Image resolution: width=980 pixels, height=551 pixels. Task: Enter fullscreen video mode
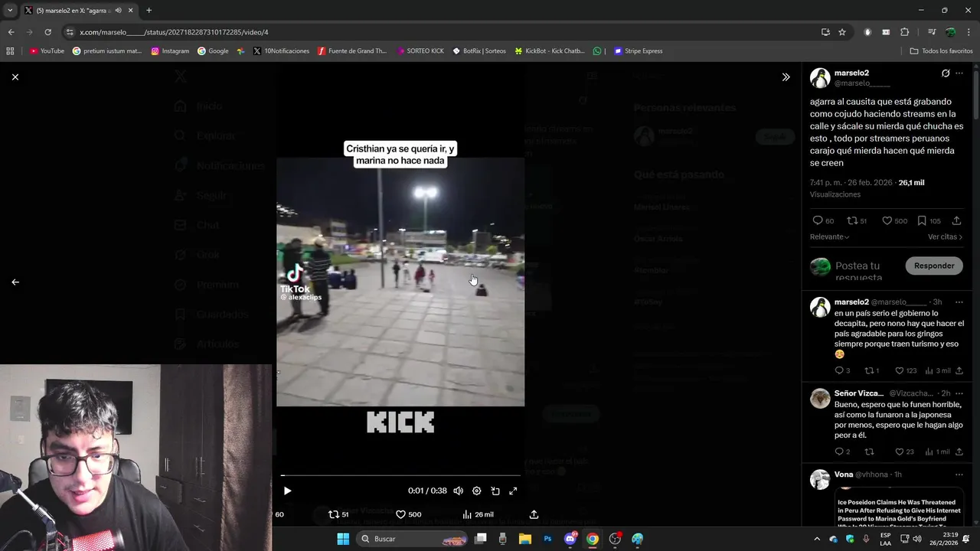[513, 491]
